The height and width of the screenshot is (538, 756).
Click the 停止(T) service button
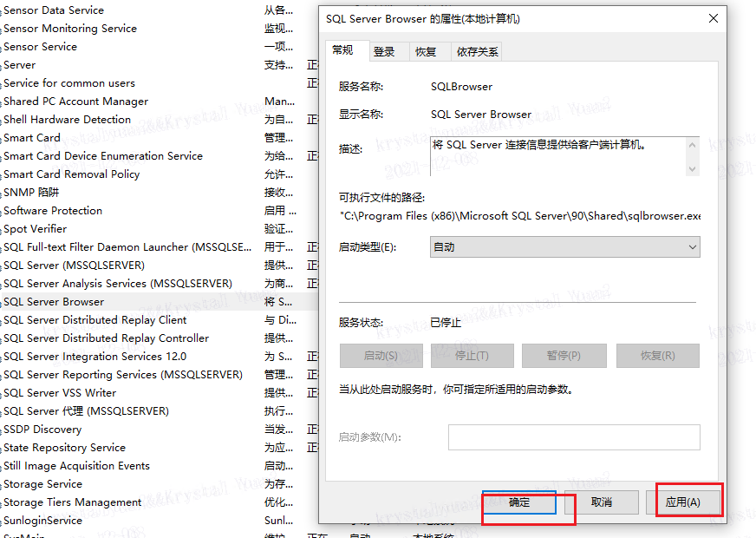coord(472,356)
